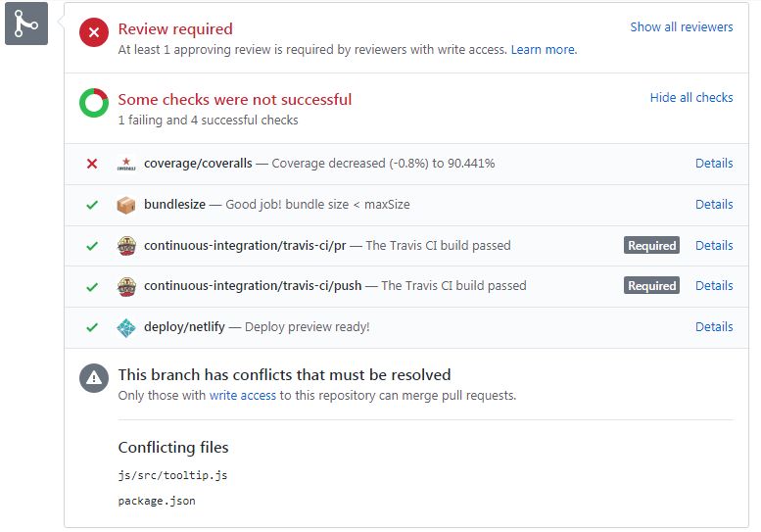Click the conflicts warning triangle icon
The image size is (761, 532).
[x=94, y=377]
